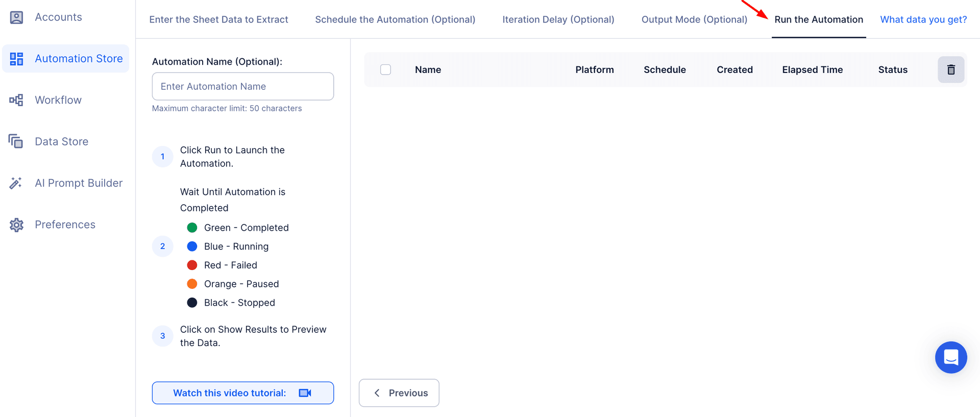Open Automation Store via its grid icon
Image resolution: width=980 pixels, height=417 pixels.
pyautogui.click(x=16, y=59)
